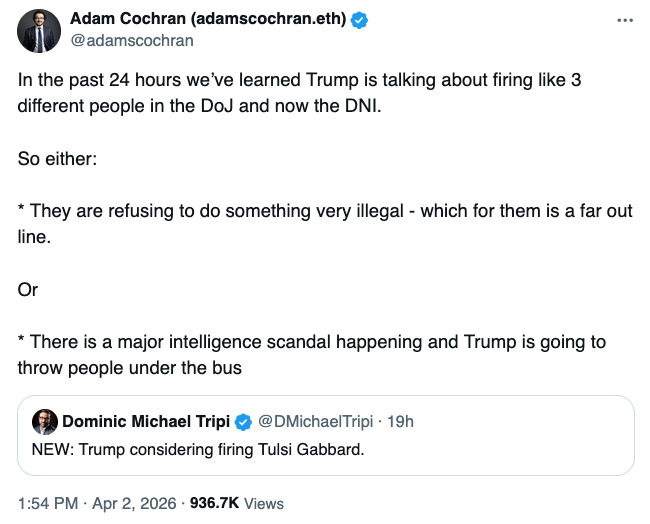650x524 pixels.
Task: Open Adam Cochran's profile picture
Action: point(39,31)
